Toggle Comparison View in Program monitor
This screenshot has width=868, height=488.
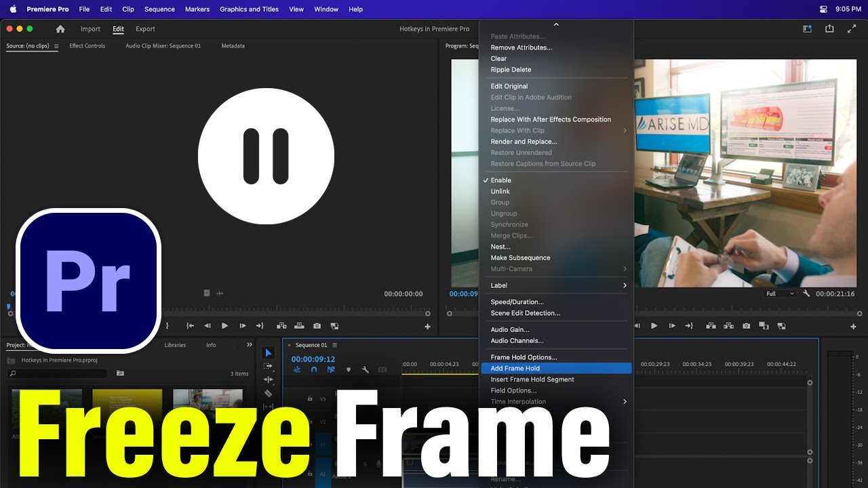(764, 326)
